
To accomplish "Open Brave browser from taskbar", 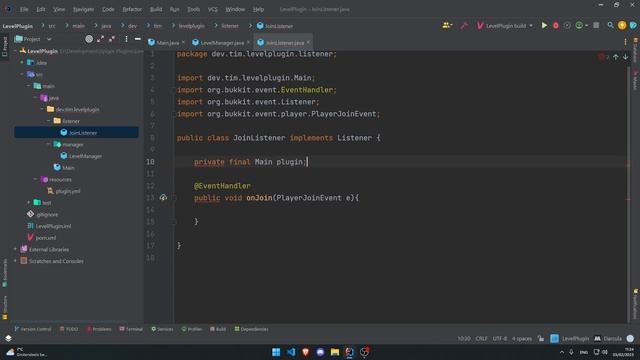I will 305,352.
